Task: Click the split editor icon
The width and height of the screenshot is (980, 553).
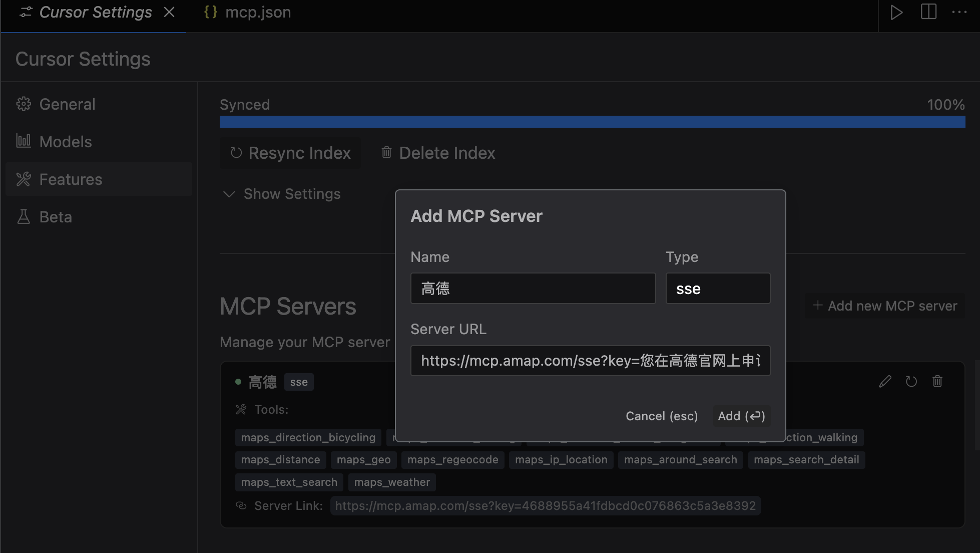Action: point(928,12)
